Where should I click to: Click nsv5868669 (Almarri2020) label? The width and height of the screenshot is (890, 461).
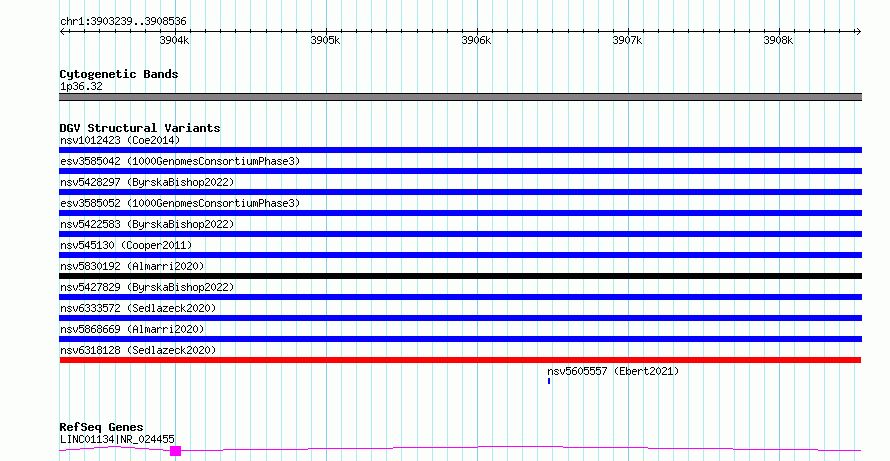(132, 329)
